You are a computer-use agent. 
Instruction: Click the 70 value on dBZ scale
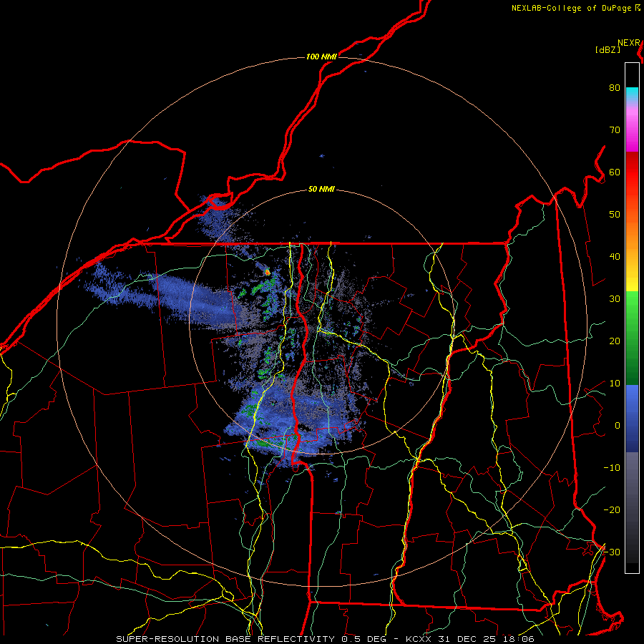615,130
